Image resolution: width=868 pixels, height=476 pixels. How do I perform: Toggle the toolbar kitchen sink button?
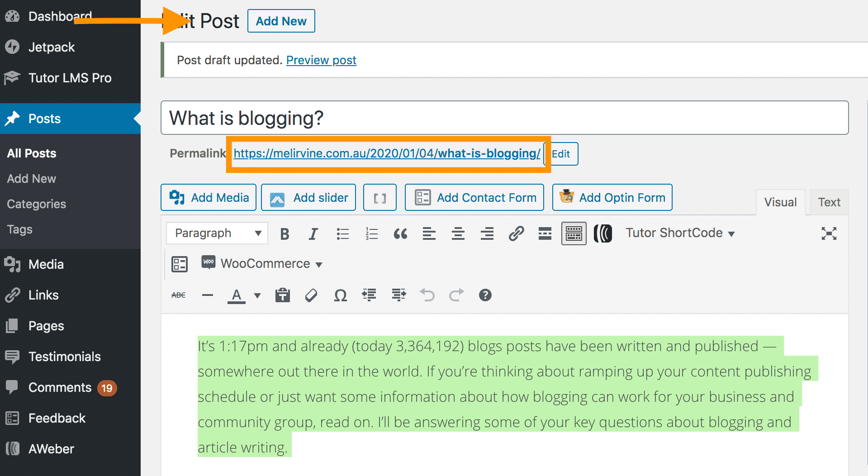click(x=574, y=233)
